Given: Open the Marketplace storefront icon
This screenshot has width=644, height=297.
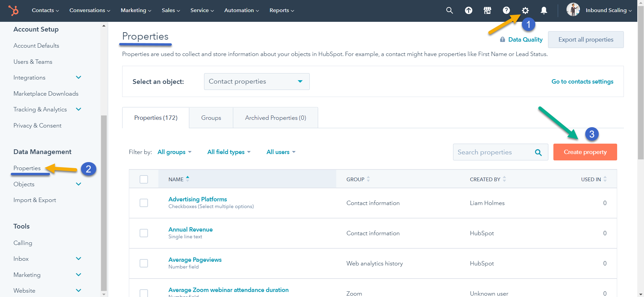Looking at the screenshot, I should point(487,10).
